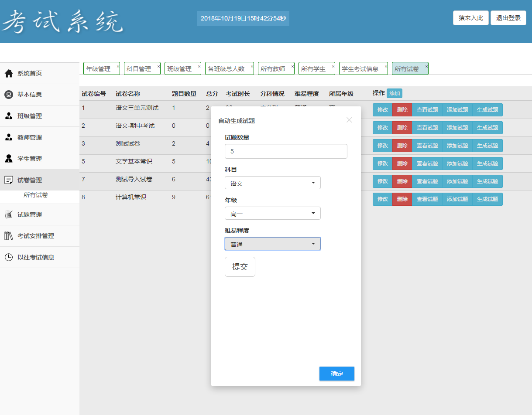Click the person icon beside 教师管理
The image size is (532, 415).
coord(9,137)
